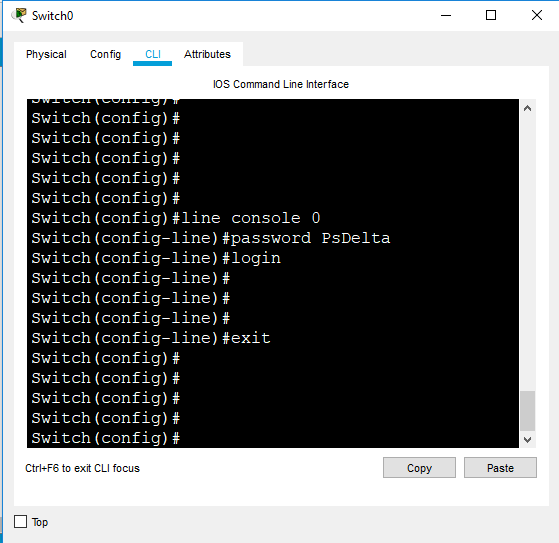Viewport: 559px width, 543px height.
Task: Minimize the Switch0 window
Action: [446, 15]
